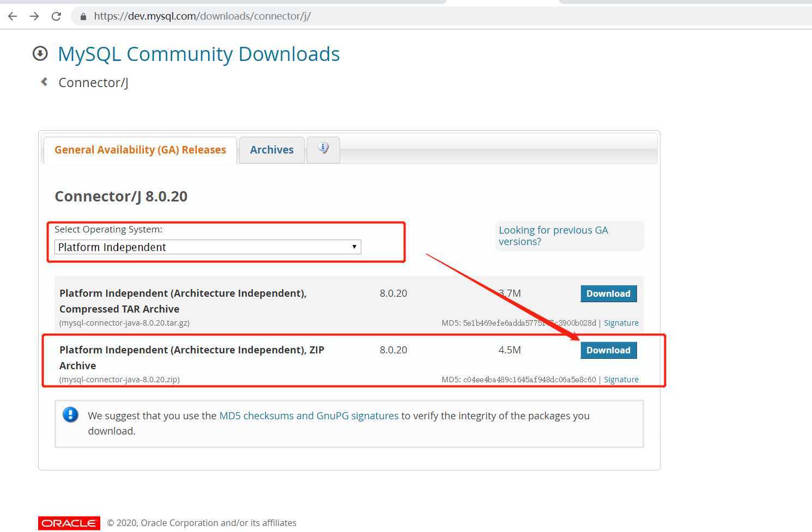Select the Connector/J breadcrumb text
The image size is (812, 532).
(93, 83)
